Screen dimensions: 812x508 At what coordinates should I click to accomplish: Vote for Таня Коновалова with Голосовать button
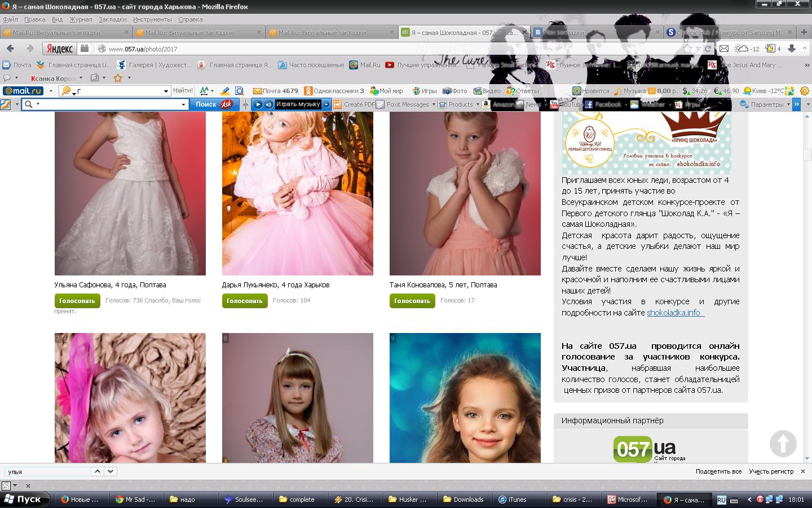point(412,301)
